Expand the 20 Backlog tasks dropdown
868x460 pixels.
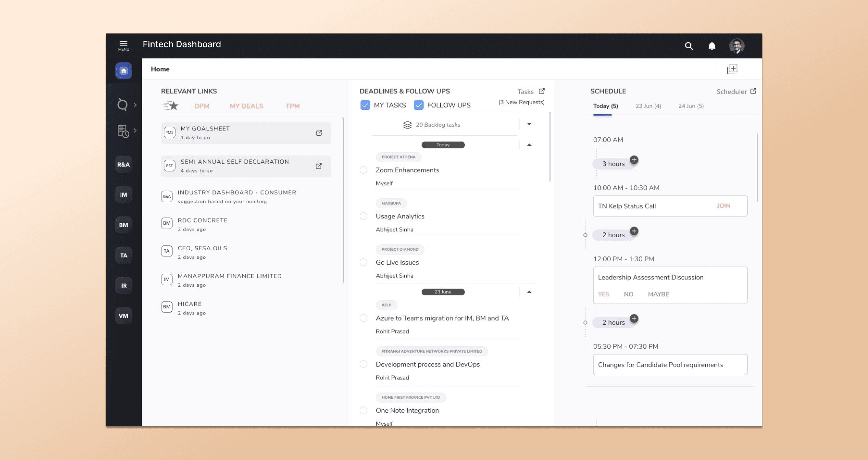[x=529, y=124]
